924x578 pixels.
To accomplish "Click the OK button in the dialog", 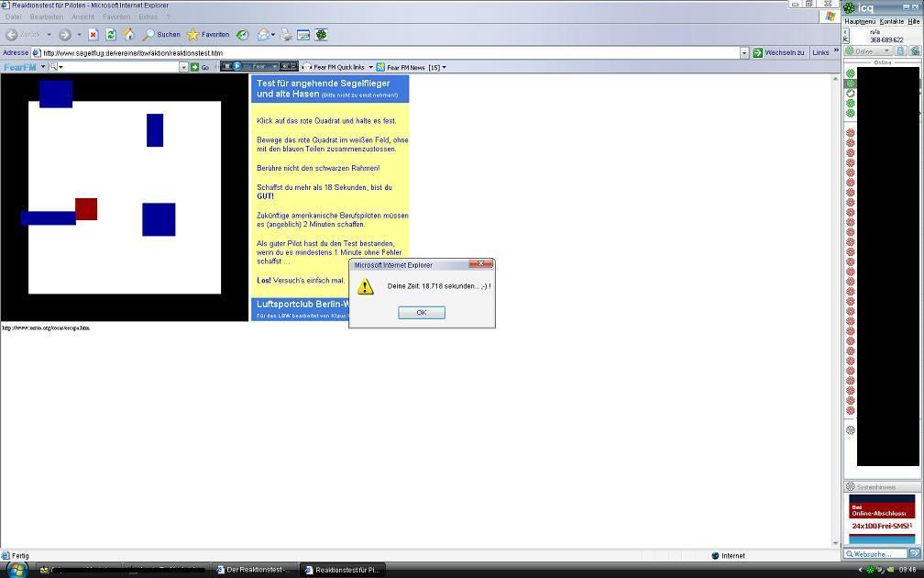I will coord(422,313).
